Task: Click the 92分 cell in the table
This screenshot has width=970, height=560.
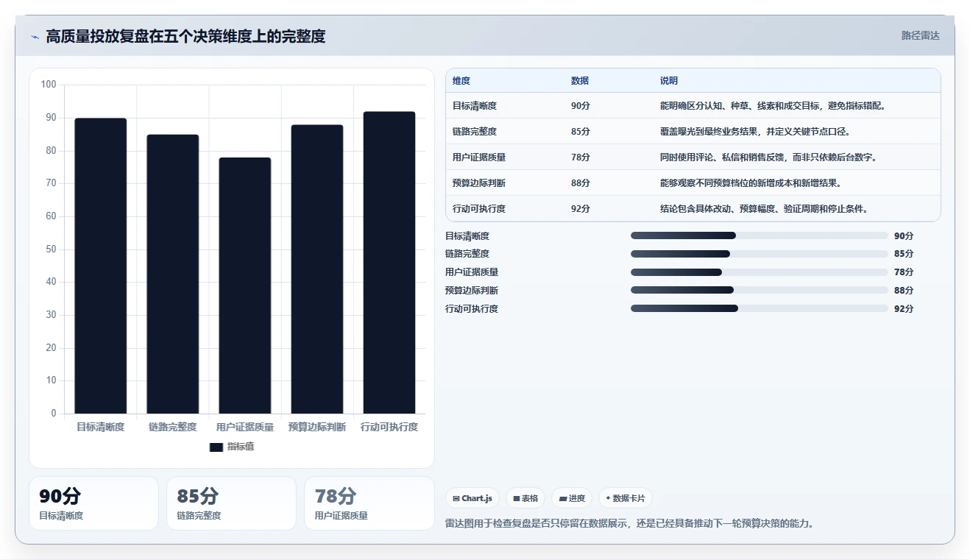Action: pyautogui.click(x=581, y=209)
